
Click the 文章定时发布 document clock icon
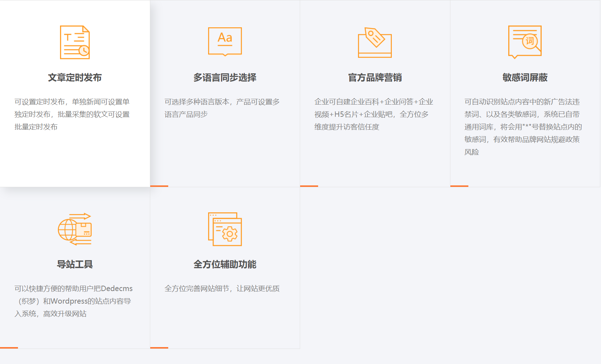coord(75,42)
